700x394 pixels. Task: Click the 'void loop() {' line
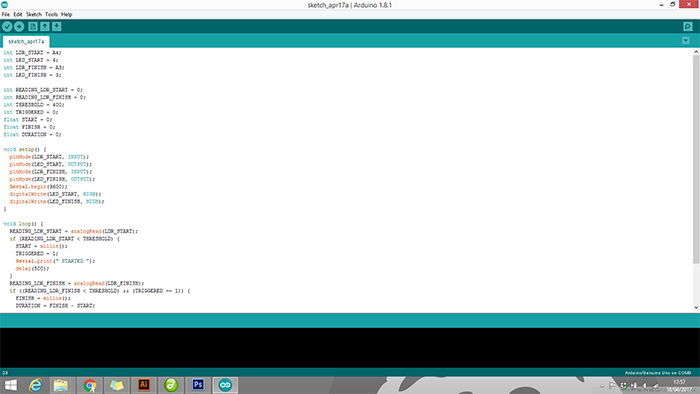[23, 224]
